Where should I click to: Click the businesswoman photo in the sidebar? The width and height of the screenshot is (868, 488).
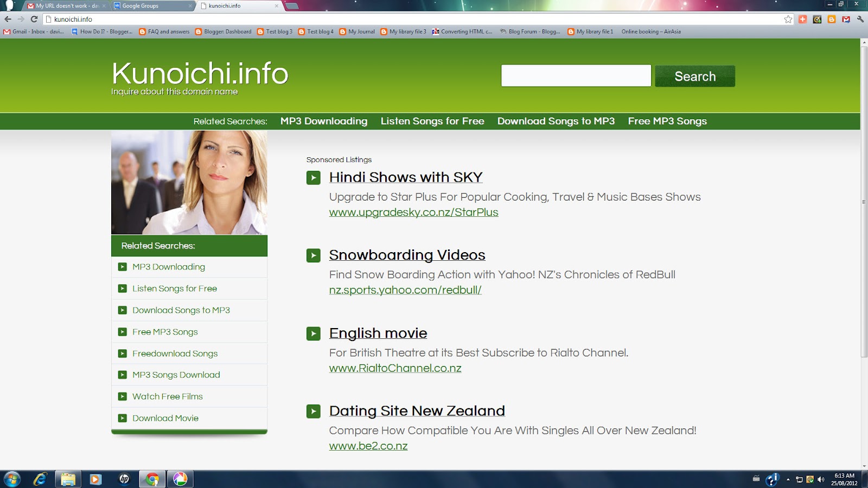(189, 182)
